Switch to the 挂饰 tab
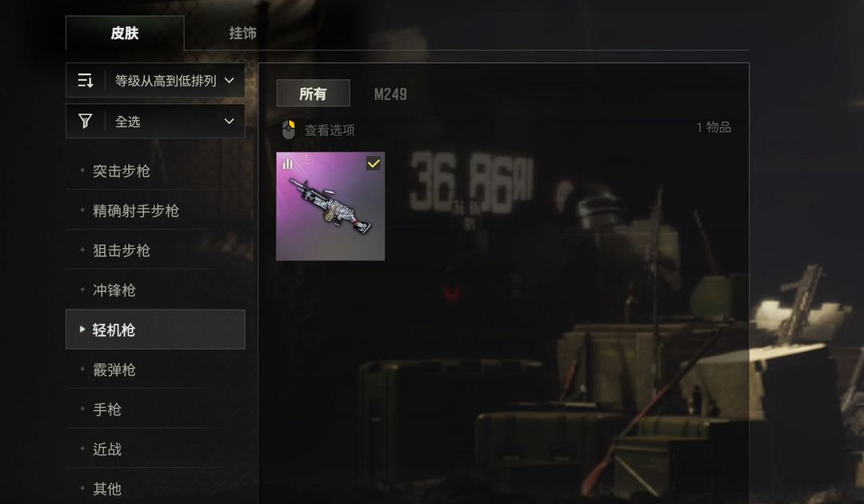Viewport: 864px width, 504px height. click(x=242, y=33)
